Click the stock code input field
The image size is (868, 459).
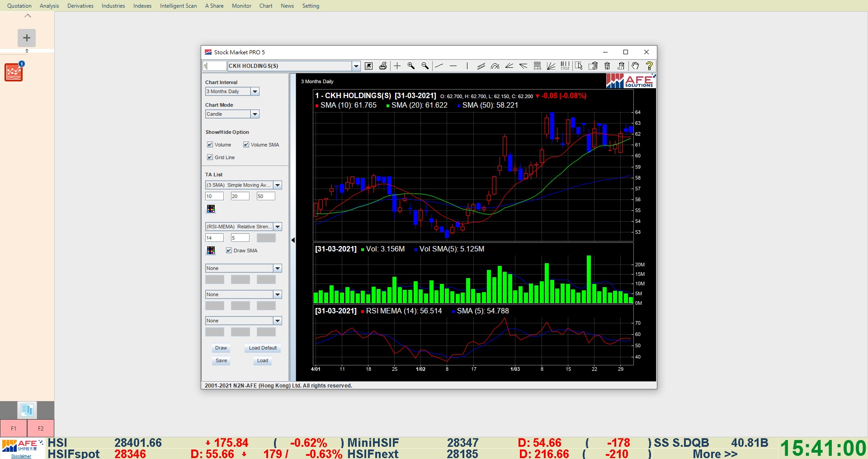pyautogui.click(x=214, y=66)
